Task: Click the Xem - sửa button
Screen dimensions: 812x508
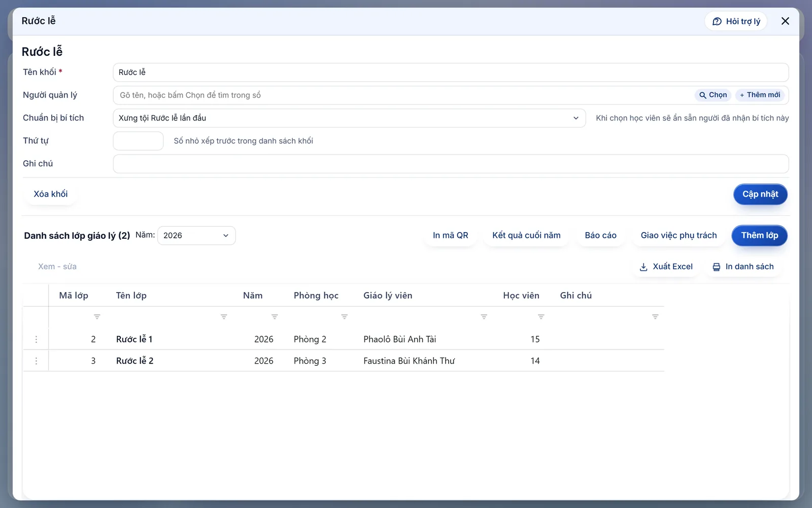Action: [57, 267]
